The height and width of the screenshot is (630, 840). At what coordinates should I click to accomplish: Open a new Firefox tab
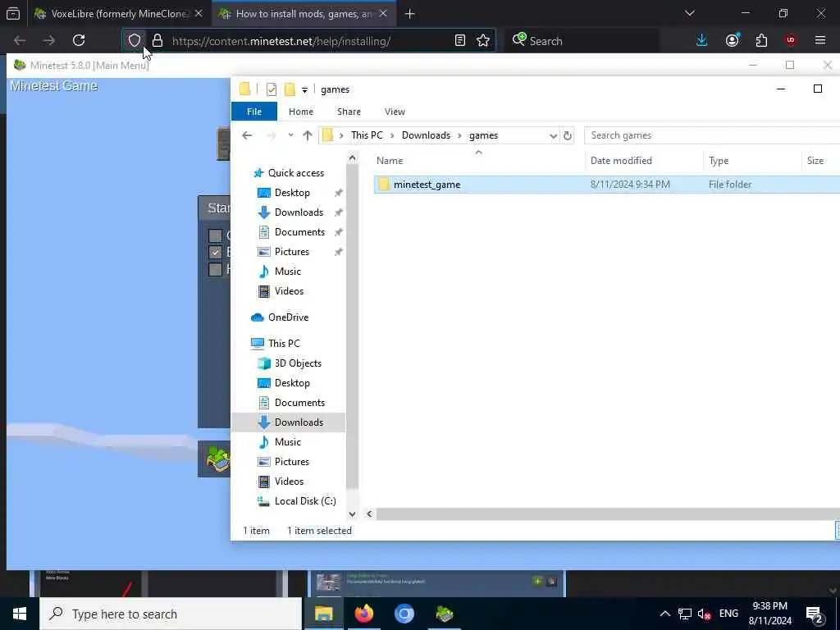tap(410, 14)
